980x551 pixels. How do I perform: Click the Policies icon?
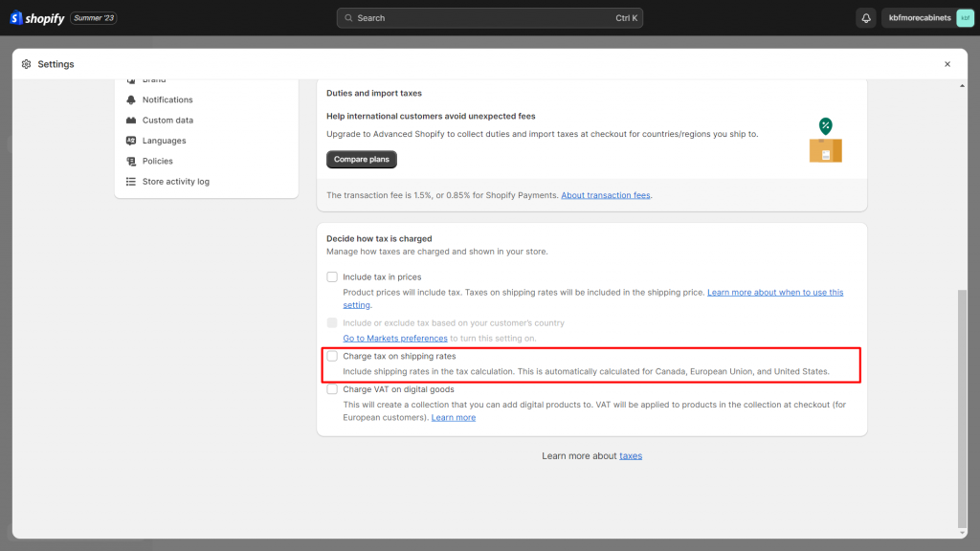[130, 161]
